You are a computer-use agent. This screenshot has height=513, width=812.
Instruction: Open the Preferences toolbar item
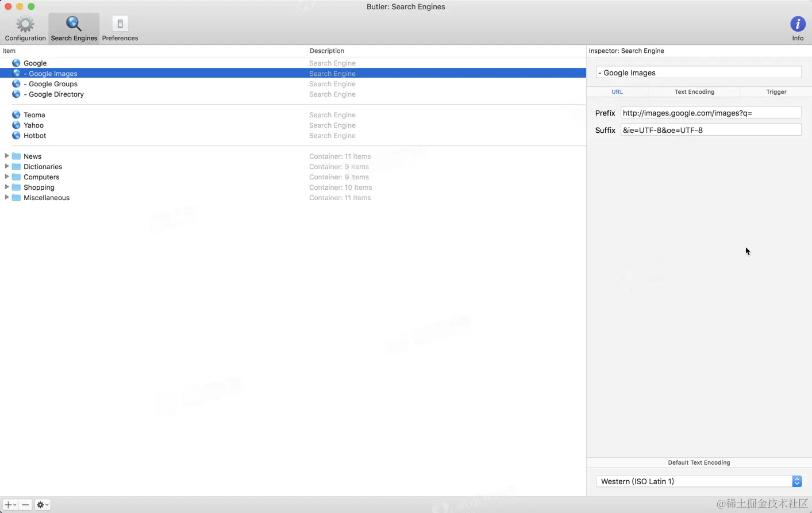(120, 28)
